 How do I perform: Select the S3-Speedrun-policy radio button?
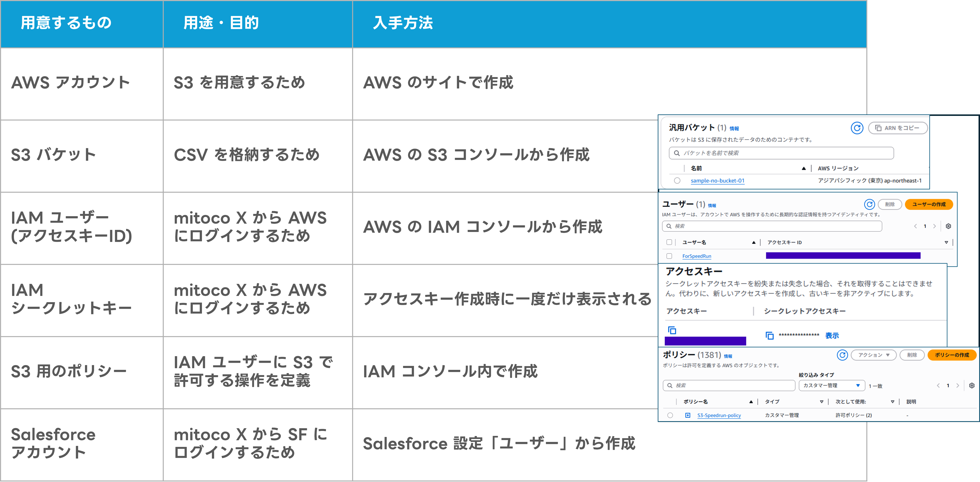pos(670,416)
